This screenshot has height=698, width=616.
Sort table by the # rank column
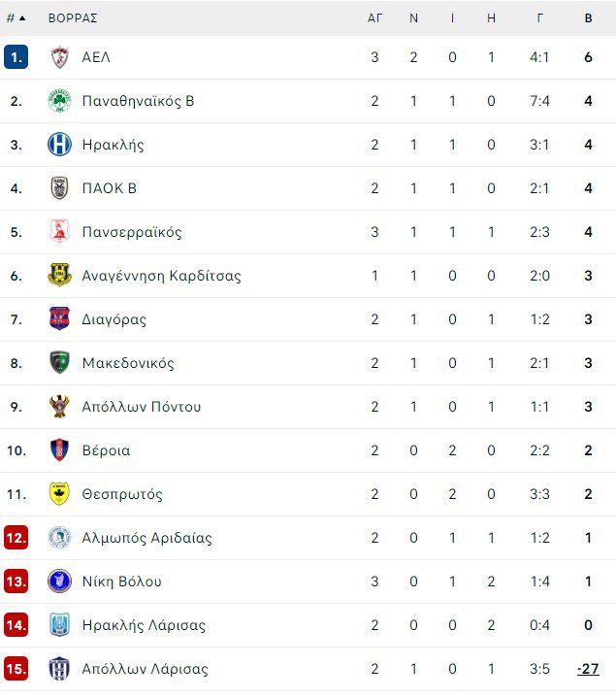[16, 17]
